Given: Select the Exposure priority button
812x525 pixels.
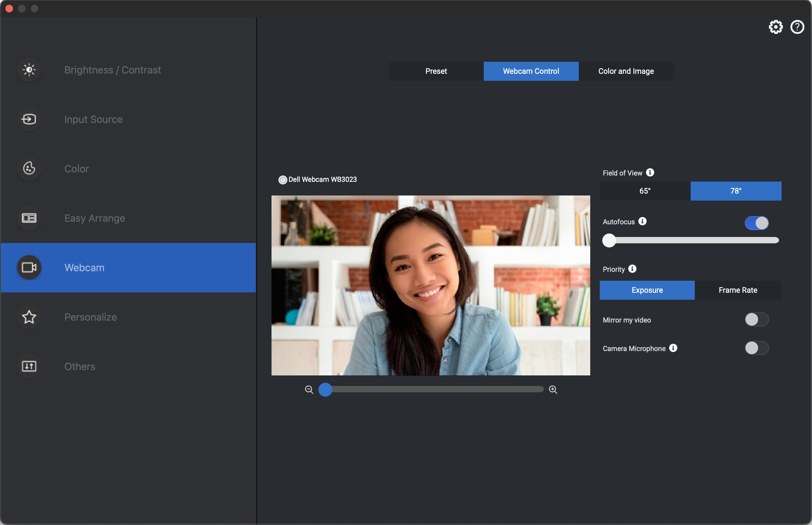Looking at the screenshot, I should [647, 290].
